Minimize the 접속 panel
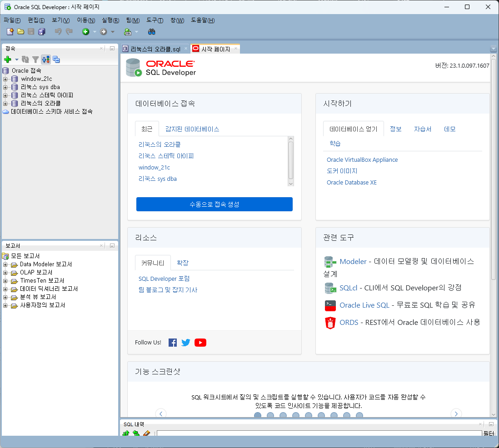The image size is (499, 448). pos(112,48)
